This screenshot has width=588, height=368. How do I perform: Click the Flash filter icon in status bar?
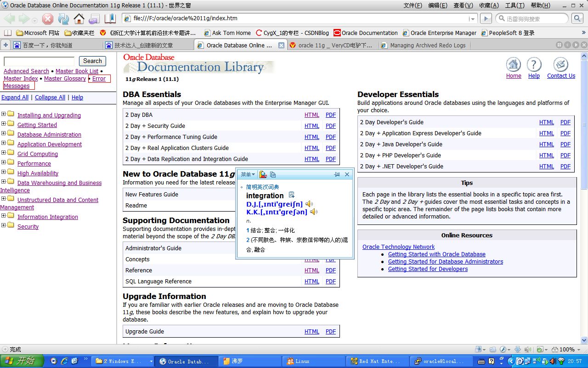tap(503, 350)
